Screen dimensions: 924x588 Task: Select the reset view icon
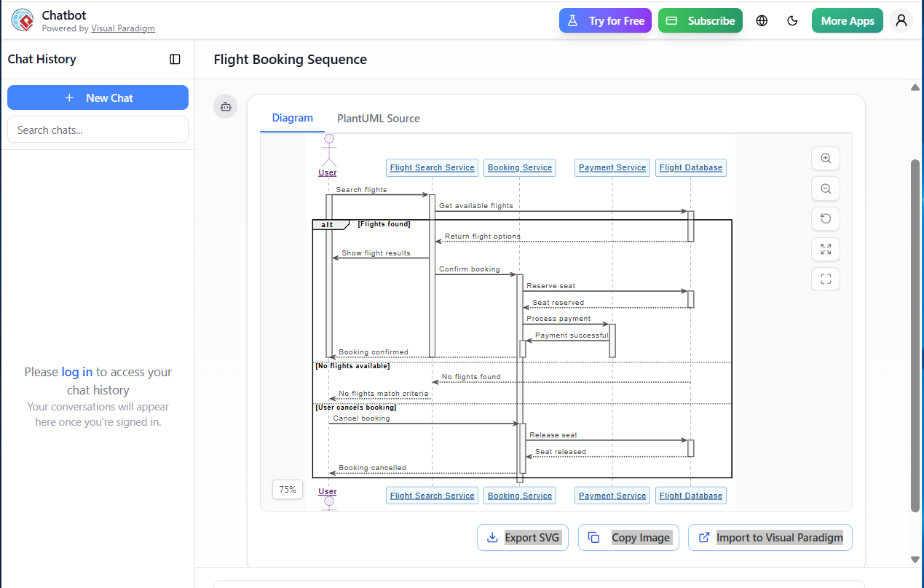click(825, 218)
